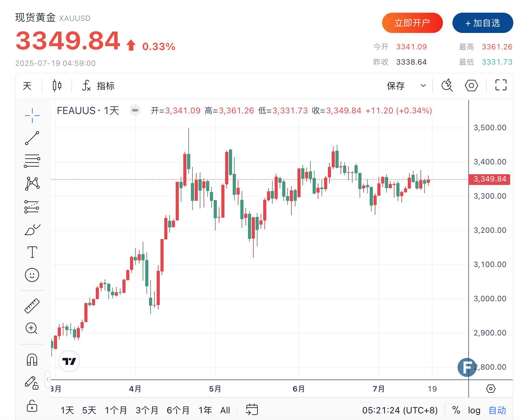520x420 pixels.
Task: Toggle log scale on price axis
Action: (474, 410)
